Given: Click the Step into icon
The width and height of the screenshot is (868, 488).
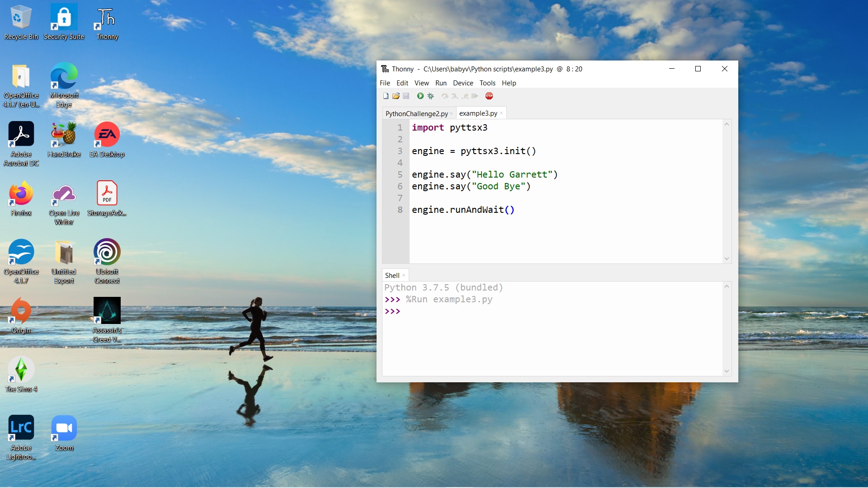Looking at the screenshot, I should [x=455, y=96].
